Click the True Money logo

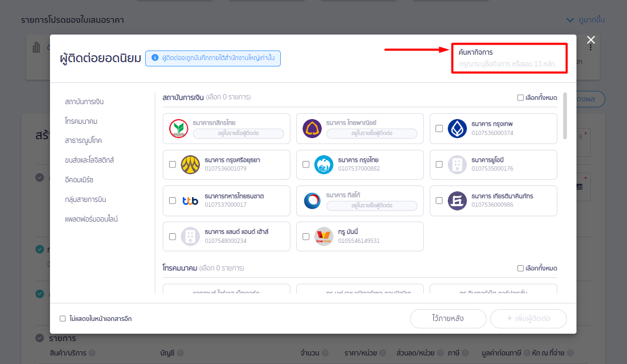[x=323, y=236]
